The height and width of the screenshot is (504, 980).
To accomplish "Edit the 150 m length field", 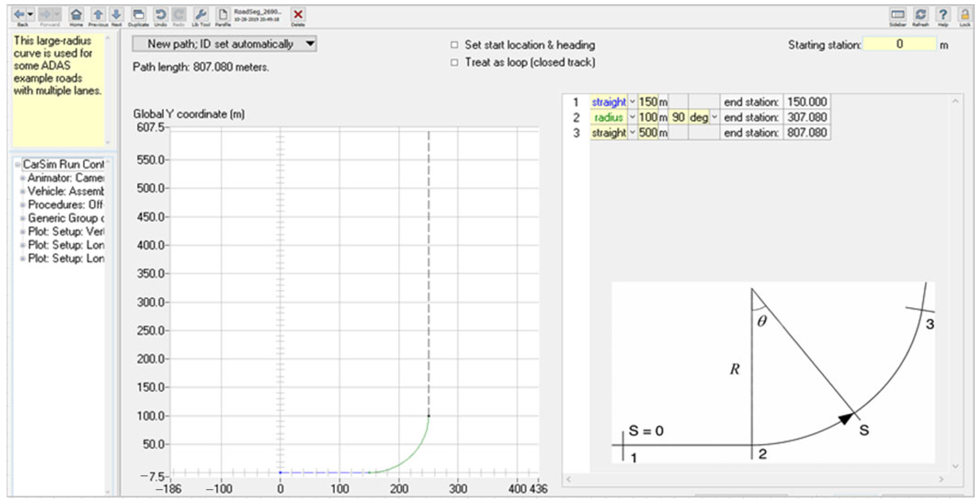I will click(648, 102).
